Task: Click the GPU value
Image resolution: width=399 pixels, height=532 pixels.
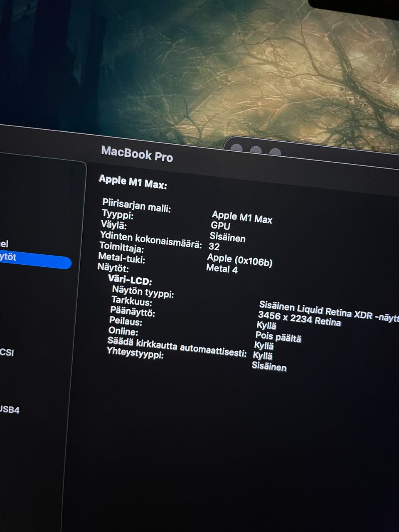Action: [220, 226]
